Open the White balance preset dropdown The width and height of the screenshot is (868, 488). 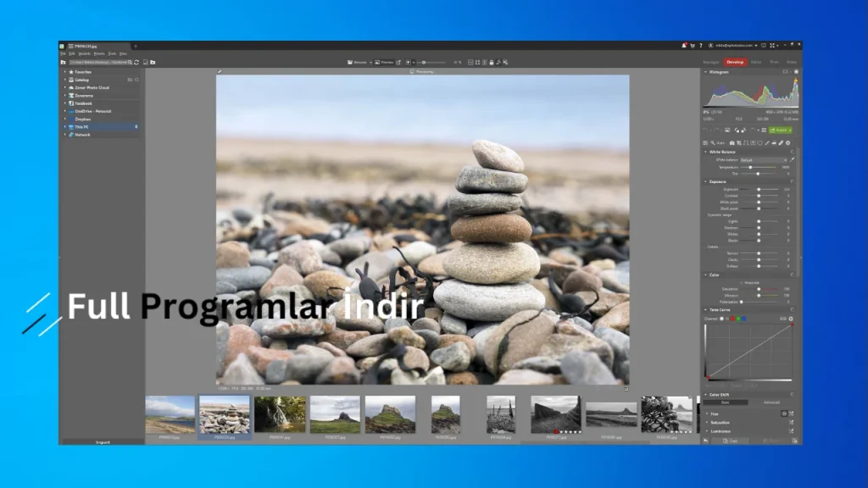coord(764,160)
